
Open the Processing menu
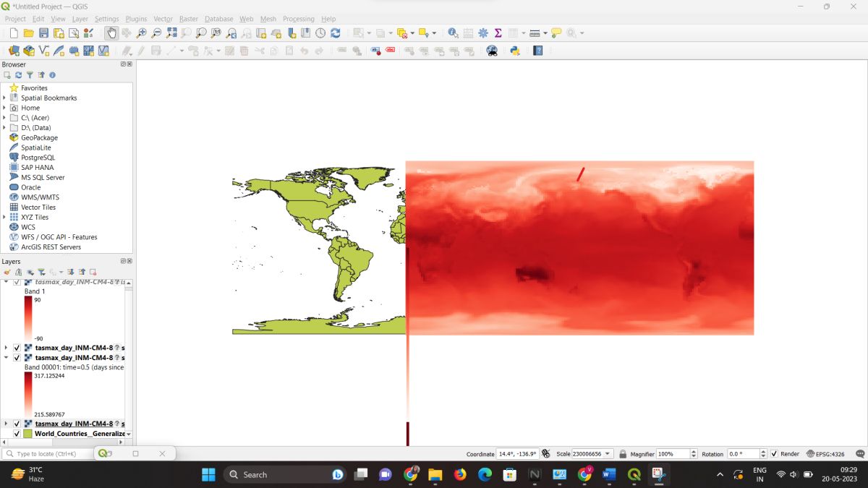pos(298,19)
